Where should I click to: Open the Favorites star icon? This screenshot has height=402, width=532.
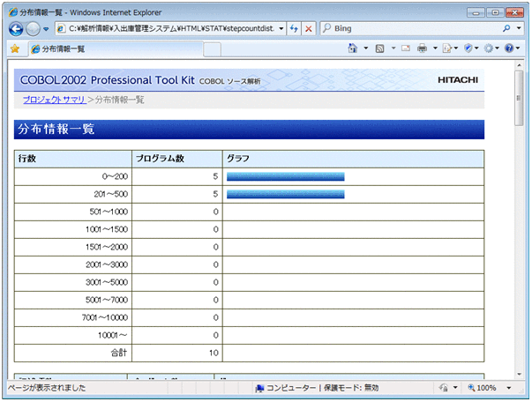tap(14, 48)
